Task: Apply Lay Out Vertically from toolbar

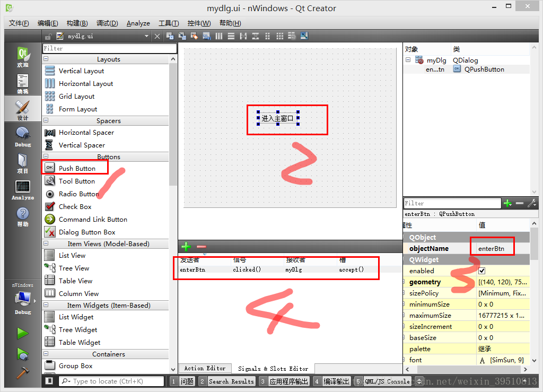Action: [x=231, y=36]
